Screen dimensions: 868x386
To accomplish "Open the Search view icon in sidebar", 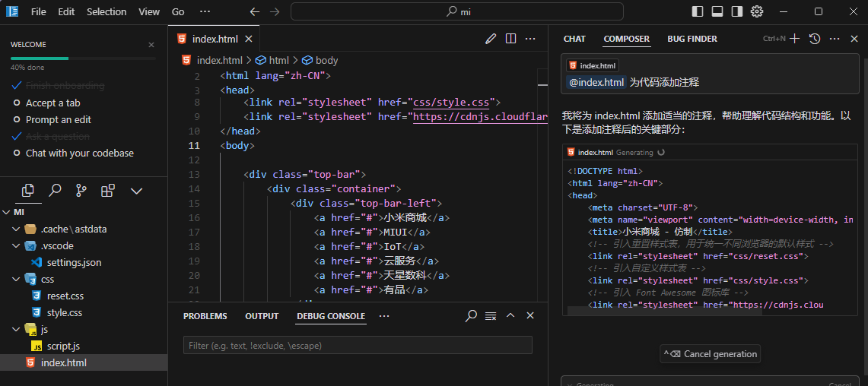I will [x=55, y=190].
